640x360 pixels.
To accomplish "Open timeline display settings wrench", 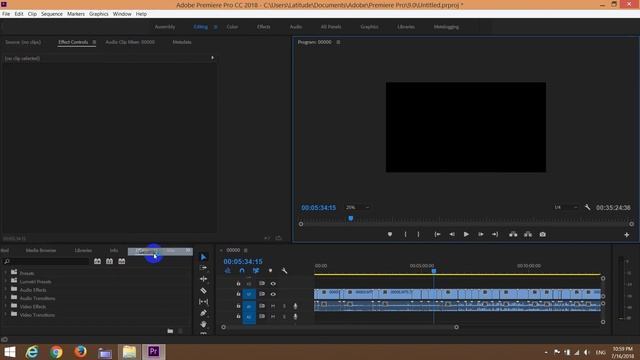I will point(284,271).
